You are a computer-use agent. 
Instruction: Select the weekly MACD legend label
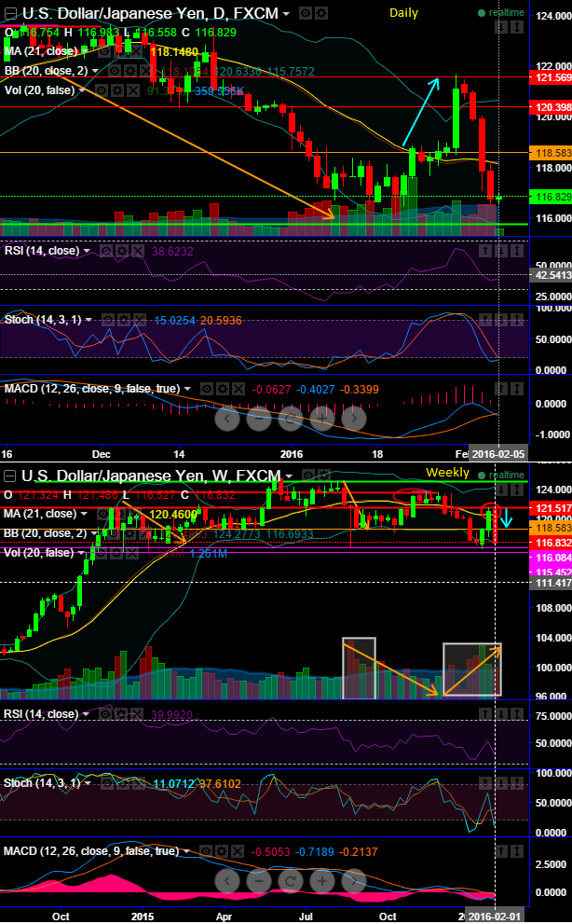click(x=92, y=851)
